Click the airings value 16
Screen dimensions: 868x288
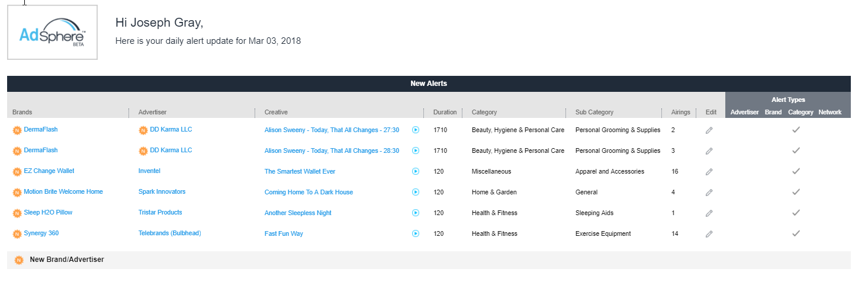click(x=674, y=172)
